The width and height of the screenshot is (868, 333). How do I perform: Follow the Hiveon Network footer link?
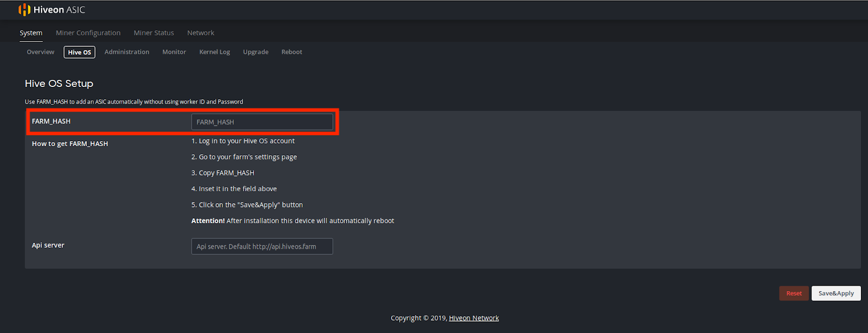click(x=474, y=318)
